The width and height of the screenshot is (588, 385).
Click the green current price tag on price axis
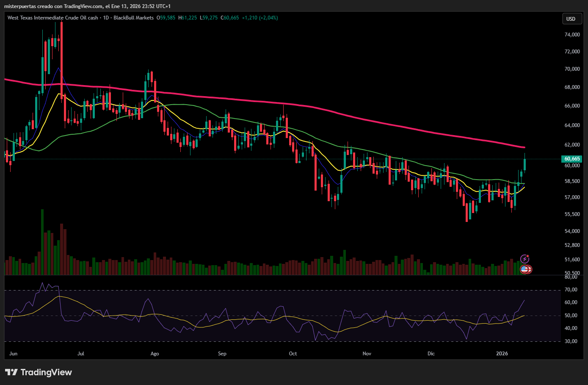[x=572, y=159]
